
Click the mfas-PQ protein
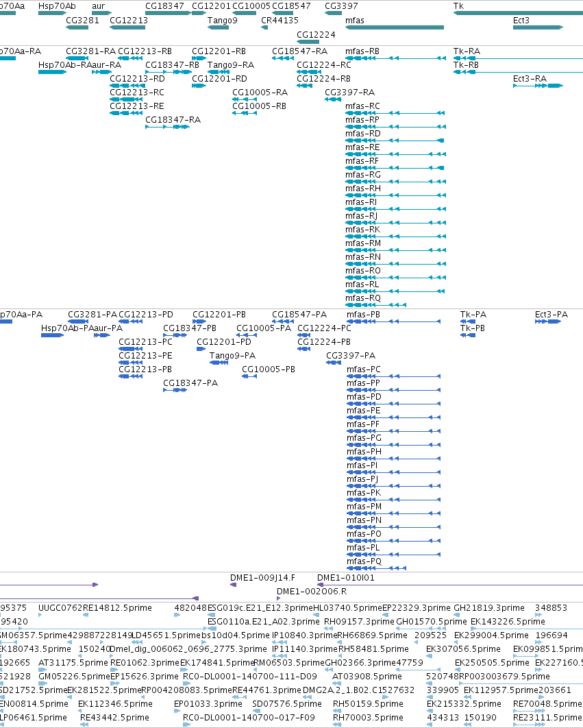pos(376,568)
